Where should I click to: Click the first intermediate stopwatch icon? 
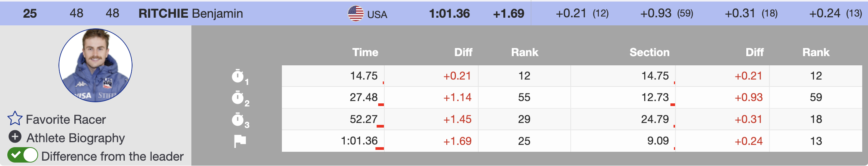pyautogui.click(x=238, y=76)
